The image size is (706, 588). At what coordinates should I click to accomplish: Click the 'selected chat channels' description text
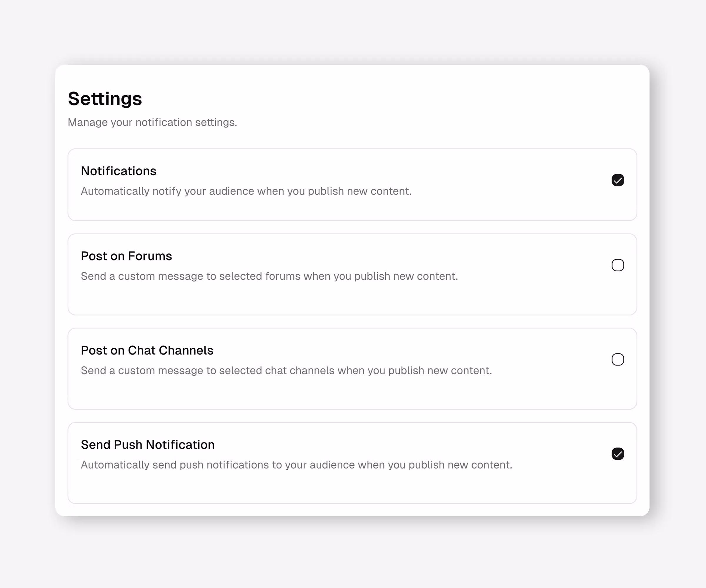tap(286, 371)
